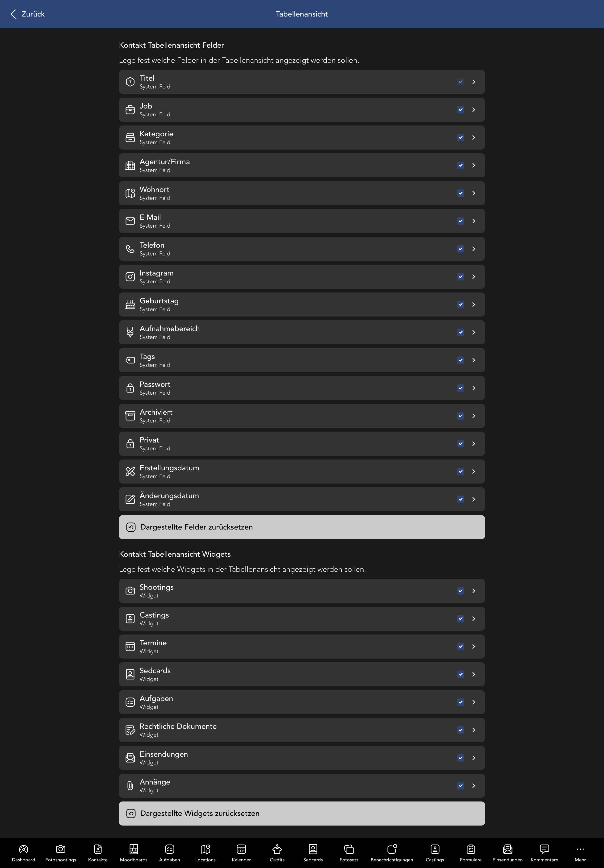Open Outfits hanger icon
The image size is (604, 868).
click(x=277, y=849)
